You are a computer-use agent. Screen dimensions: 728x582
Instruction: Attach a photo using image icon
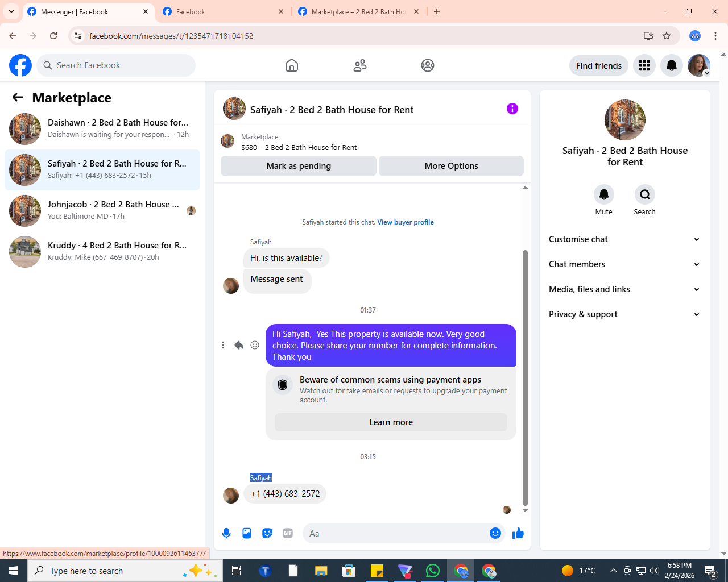(x=247, y=533)
